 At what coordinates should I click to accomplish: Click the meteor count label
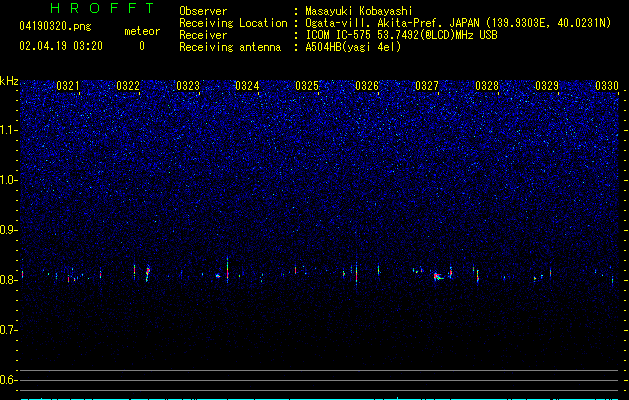click(x=142, y=31)
